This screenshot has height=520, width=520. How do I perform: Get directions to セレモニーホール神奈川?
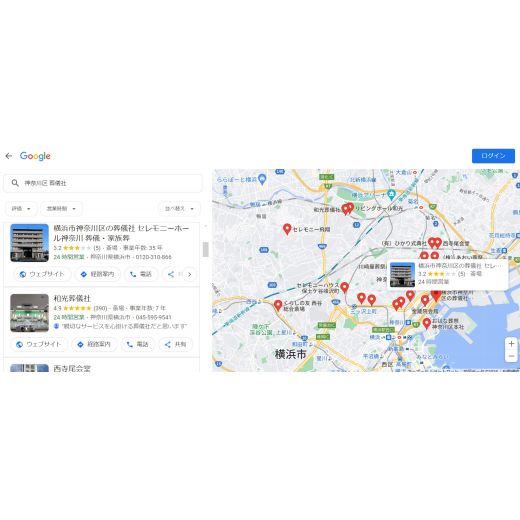point(98,274)
